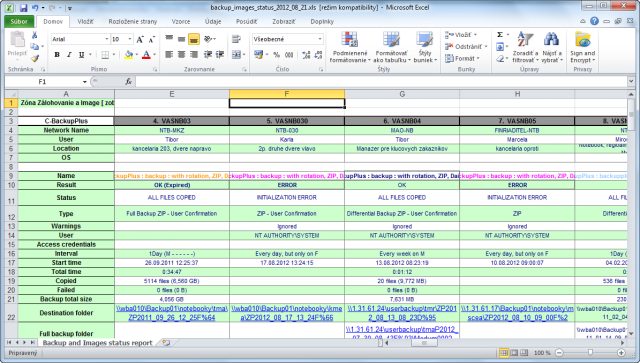Open the wba010 Backup01 tma destination link

(172, 313)
